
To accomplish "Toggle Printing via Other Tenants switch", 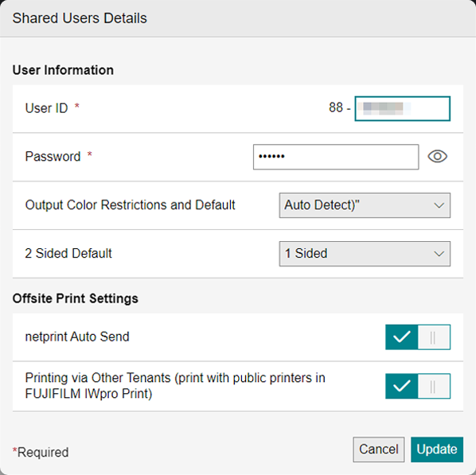I will click(418, 386).
